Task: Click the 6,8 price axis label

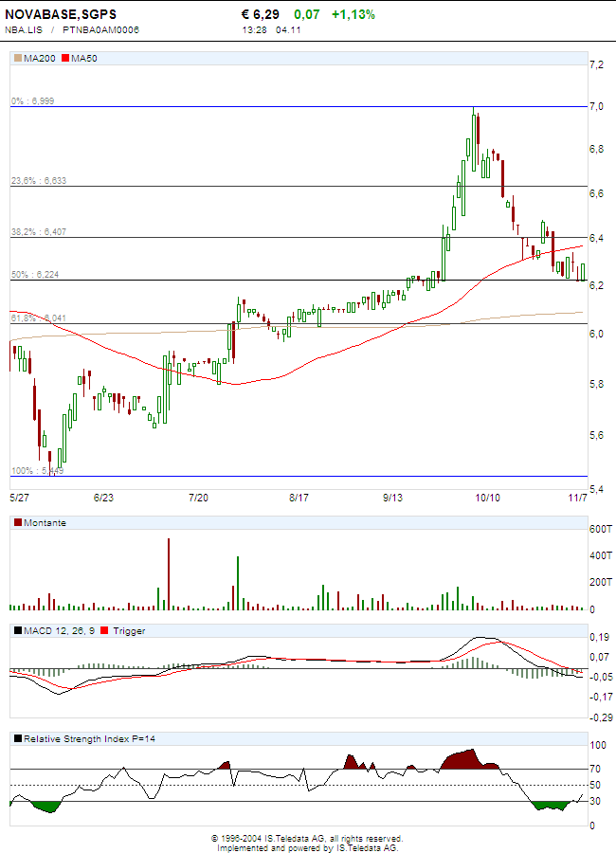Action: tap(596, 149)
